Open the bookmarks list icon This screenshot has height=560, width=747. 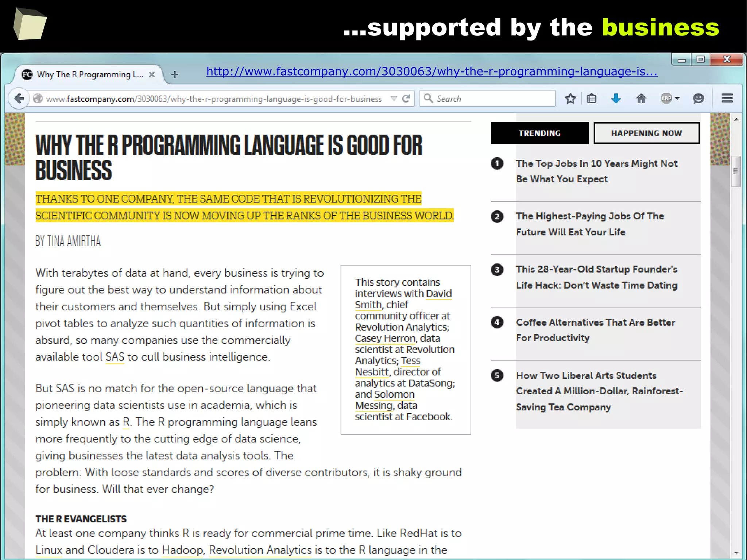[592, 98]
